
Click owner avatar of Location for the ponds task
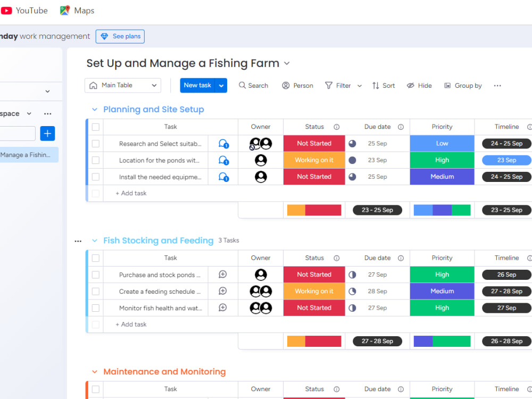click(x=261, y=160)
